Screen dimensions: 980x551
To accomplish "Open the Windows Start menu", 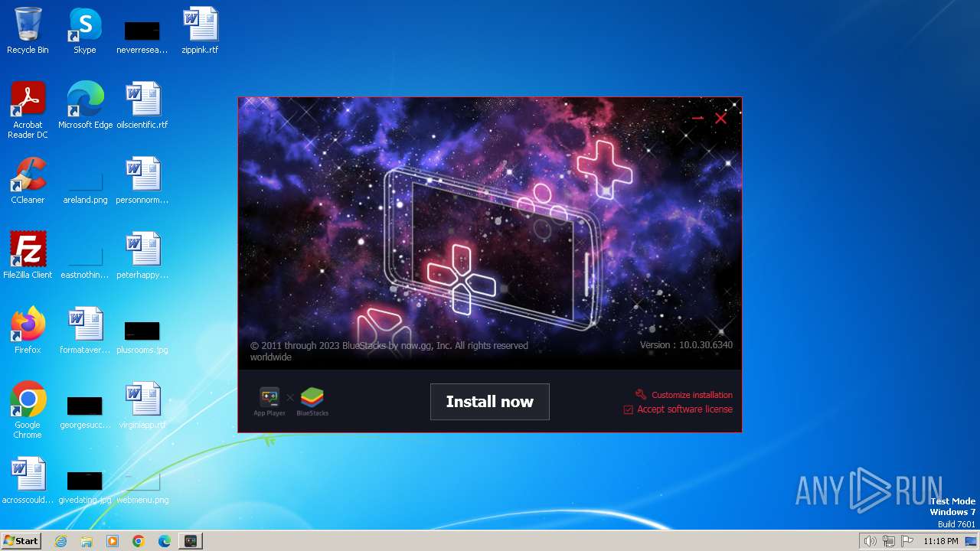I will tap(21, 541).
